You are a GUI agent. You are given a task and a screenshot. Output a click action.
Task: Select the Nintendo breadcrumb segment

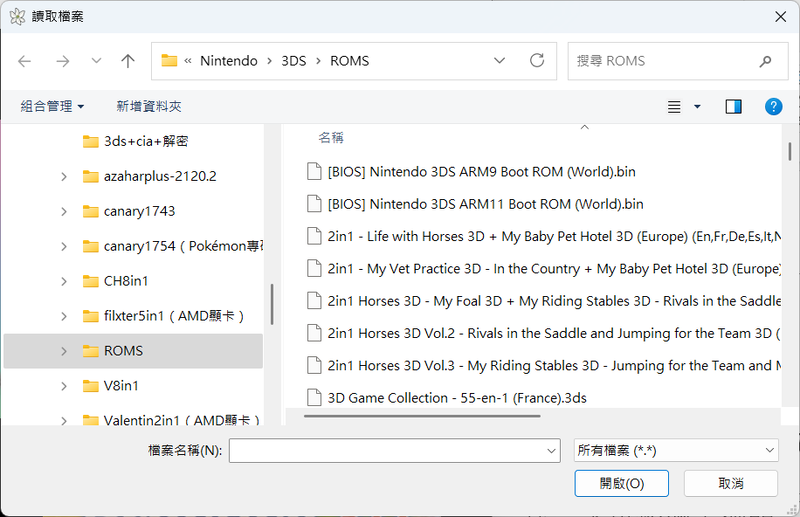[x=229, y=61]
